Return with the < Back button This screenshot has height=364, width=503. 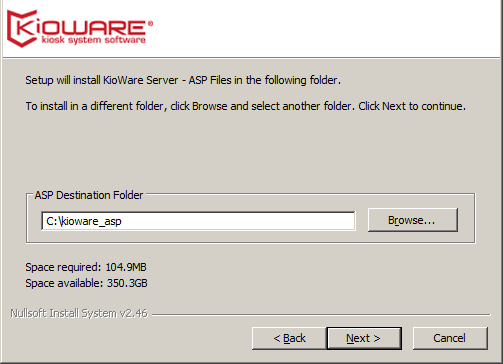pos(289,338)
